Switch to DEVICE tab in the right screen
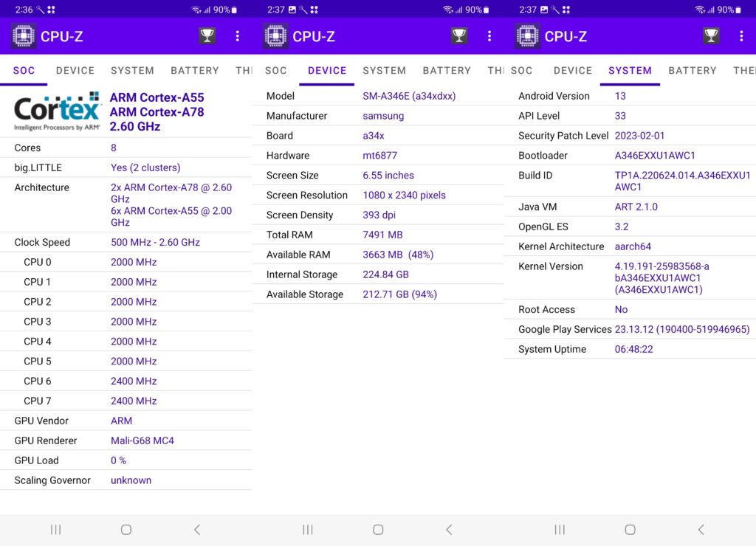This screenshot has width=756, height=546. point(573,71)
